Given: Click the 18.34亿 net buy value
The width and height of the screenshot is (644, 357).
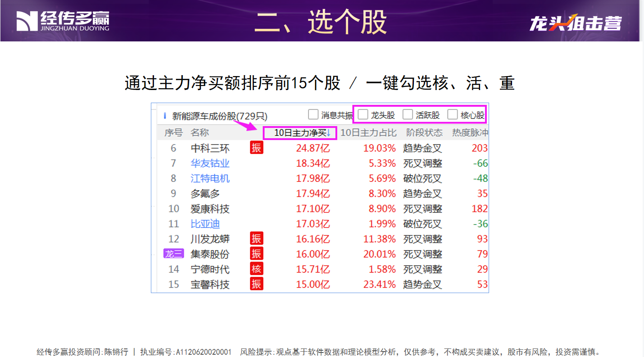Looking at the screenshot, I should tap(313, 163).
